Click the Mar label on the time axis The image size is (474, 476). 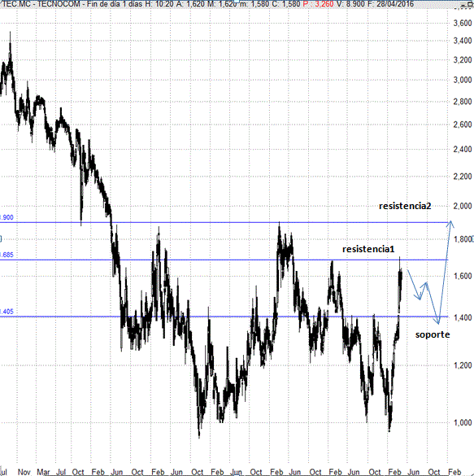click(43, 472)
